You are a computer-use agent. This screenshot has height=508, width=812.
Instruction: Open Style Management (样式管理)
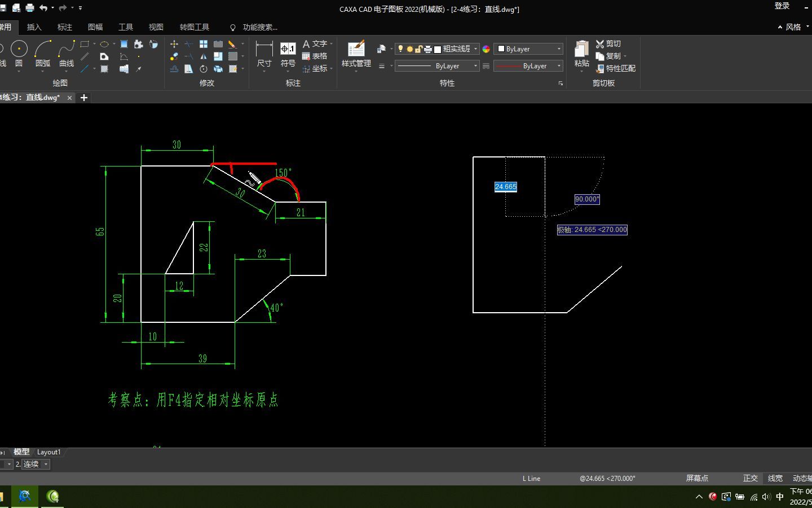(x=356, y=55)
